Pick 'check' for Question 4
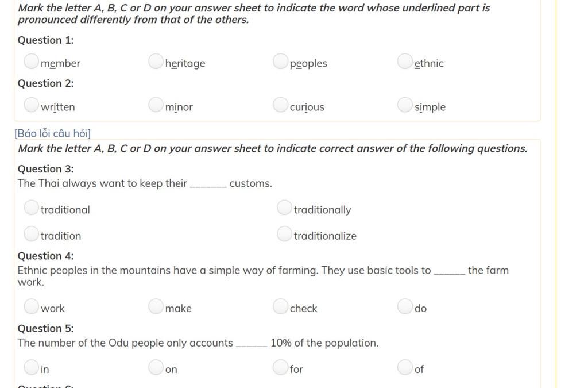 pyautogui.click(x=280, y=306)
